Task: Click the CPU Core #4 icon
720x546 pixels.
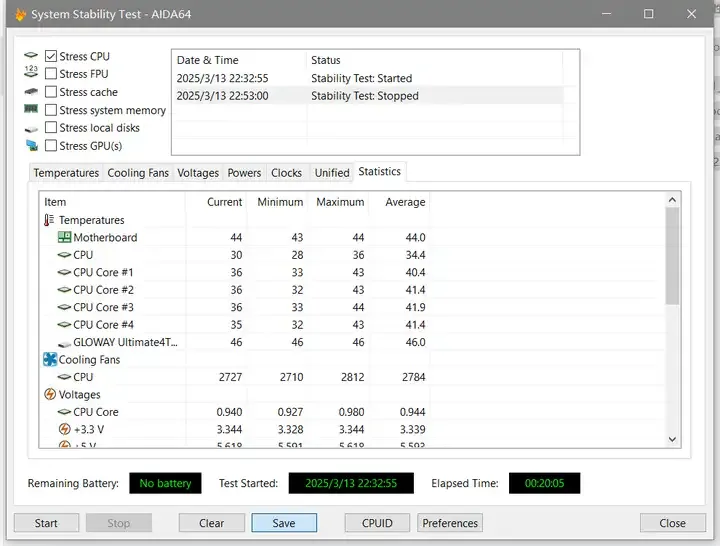Action: (x=64, y=325)
